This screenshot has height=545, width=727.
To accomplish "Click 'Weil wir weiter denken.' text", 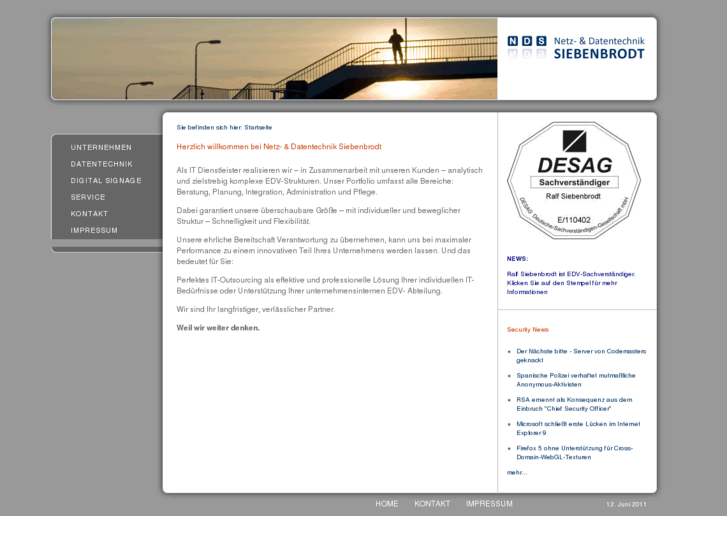I will coord(218,328).
